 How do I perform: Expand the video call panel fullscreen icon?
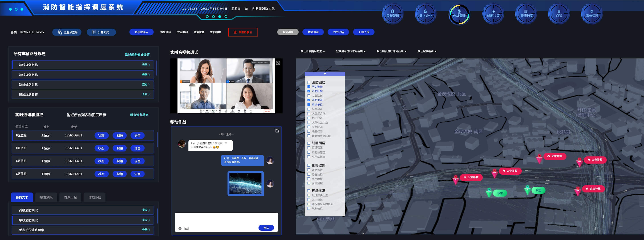(278, 63)
